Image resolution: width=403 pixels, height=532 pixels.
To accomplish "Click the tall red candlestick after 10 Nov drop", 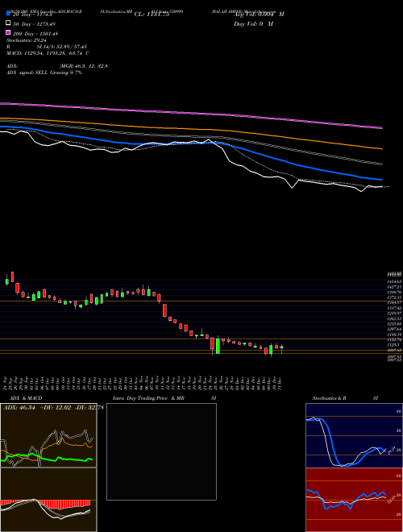I will click(165, 310).
